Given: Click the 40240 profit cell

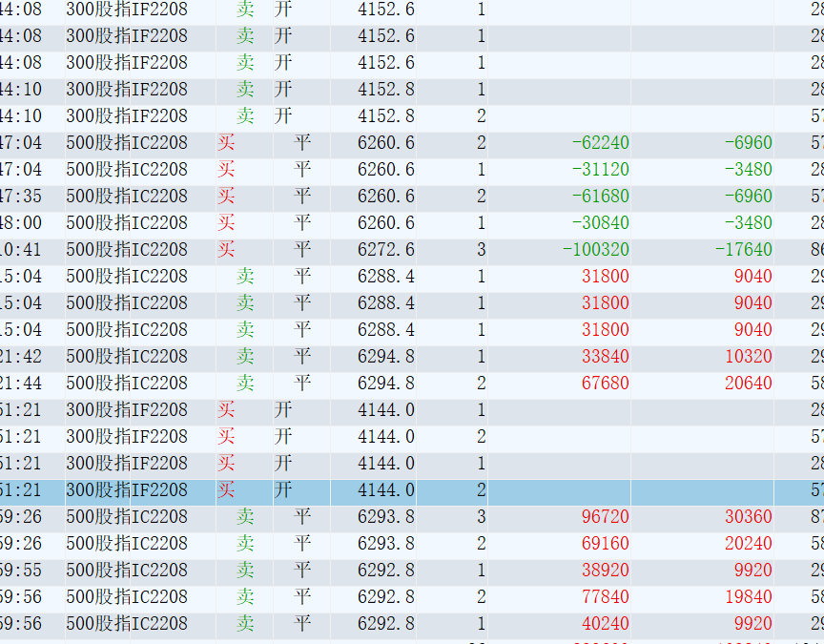Looking at the screenshot, I should tap(605, 624).
